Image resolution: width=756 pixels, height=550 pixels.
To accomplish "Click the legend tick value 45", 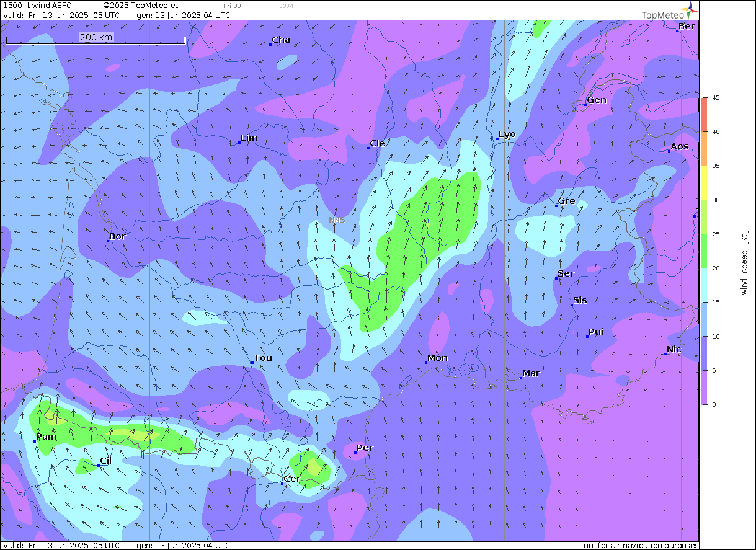I will (716, 98).
